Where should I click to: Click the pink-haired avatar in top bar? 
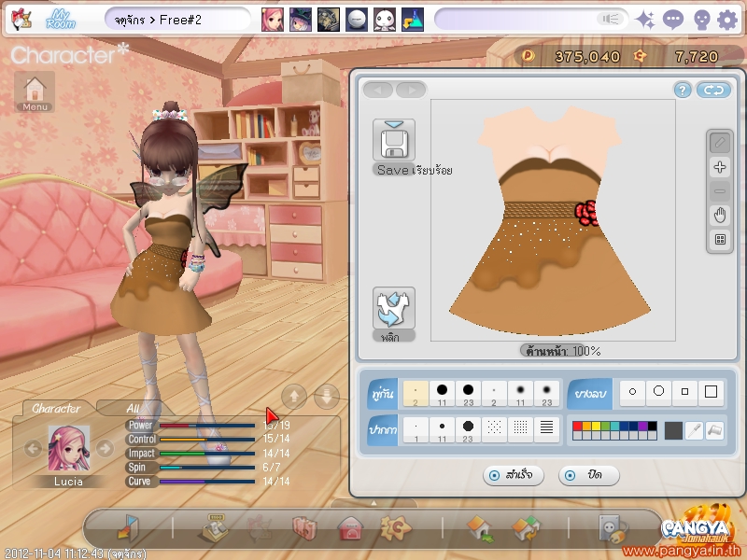click(273, 20)
